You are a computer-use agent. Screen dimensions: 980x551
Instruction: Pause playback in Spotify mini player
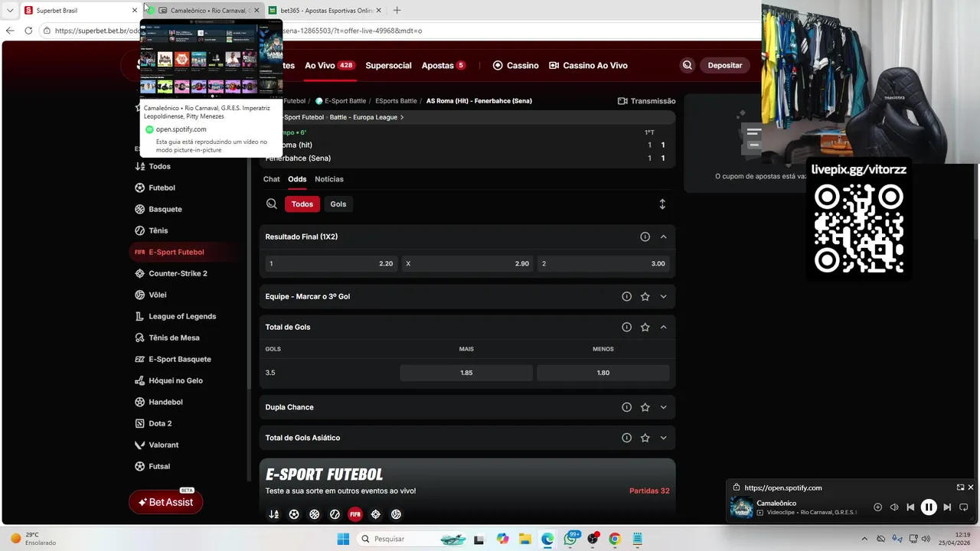click(x=929, y=507)
